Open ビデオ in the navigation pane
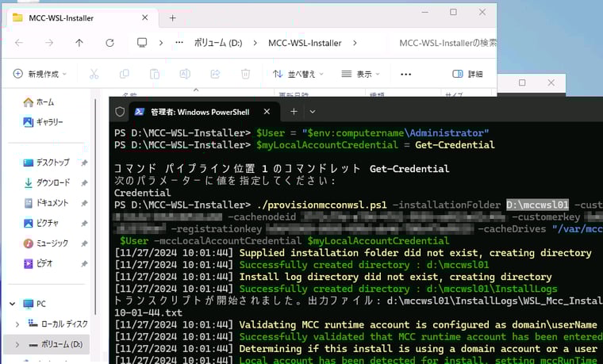The height and width of the screenshot is (364, 603). pyautogui.click(x=38, y=263)
